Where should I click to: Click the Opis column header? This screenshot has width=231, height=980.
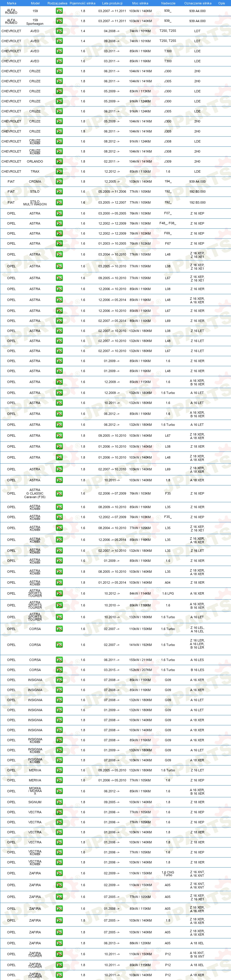tap(222, 3)
